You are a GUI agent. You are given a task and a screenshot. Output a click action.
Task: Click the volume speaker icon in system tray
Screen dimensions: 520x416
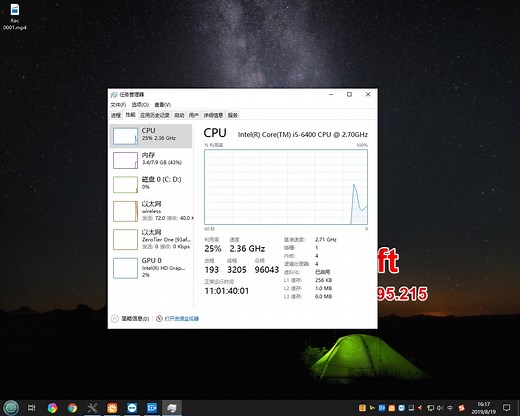(440, 408)
